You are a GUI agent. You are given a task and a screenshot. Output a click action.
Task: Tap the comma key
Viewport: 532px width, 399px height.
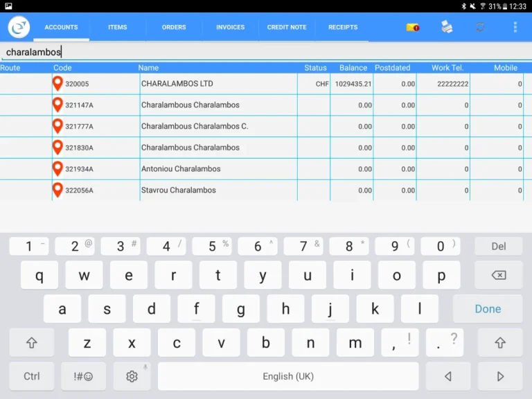(x=400, y=343)
